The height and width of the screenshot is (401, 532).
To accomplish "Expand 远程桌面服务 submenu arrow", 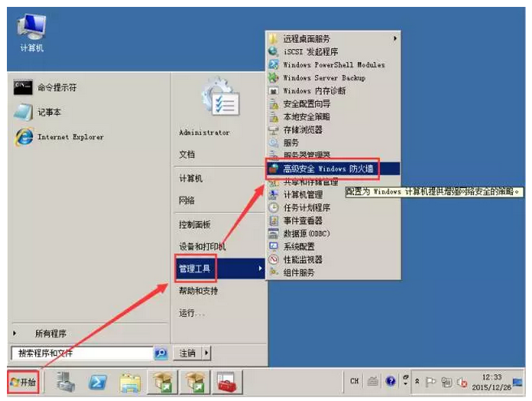I will [x=395, y=38].
